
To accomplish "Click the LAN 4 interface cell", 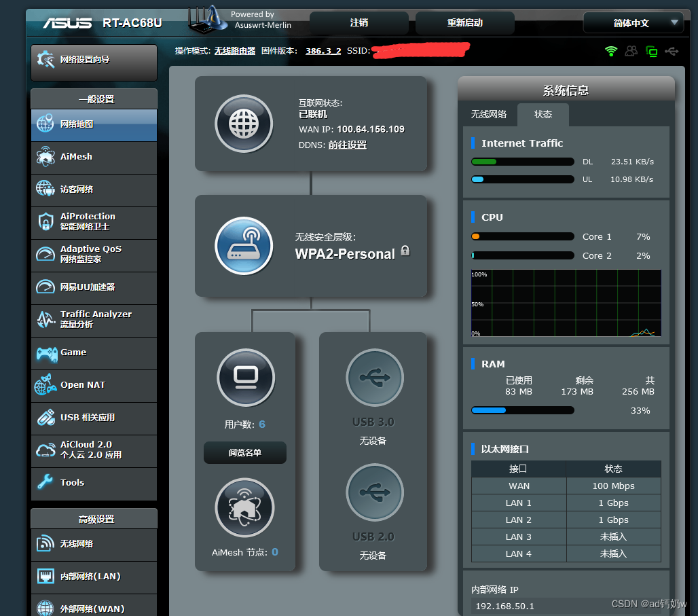I will point(519,554).
